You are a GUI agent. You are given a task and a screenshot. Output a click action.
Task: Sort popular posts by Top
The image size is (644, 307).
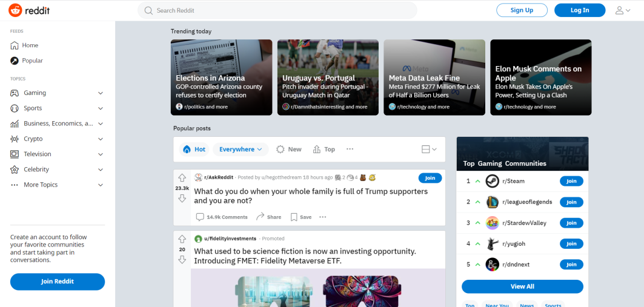click(x=324, y=150)
